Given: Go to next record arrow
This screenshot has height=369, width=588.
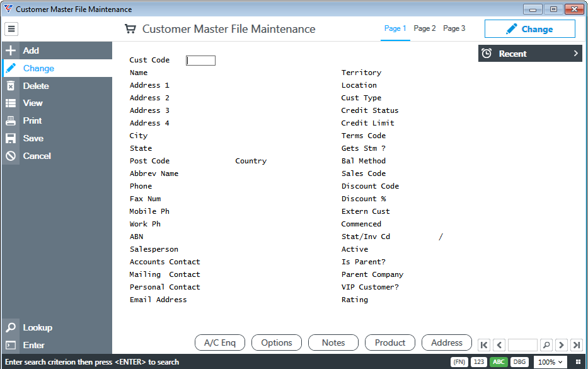Looking at the screenshot, I should point(562,344).
